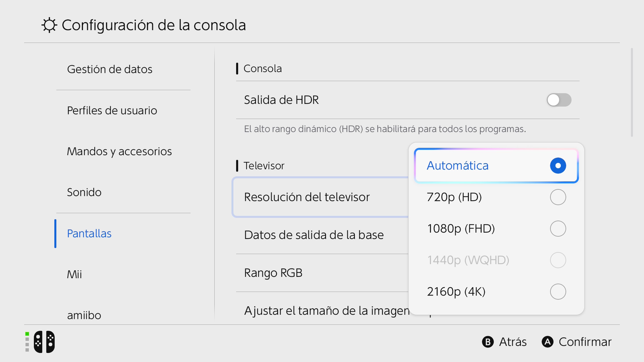Screen dimensions: 644x362
Task: Enable Salida de HDR
Action: coord(559,100)
